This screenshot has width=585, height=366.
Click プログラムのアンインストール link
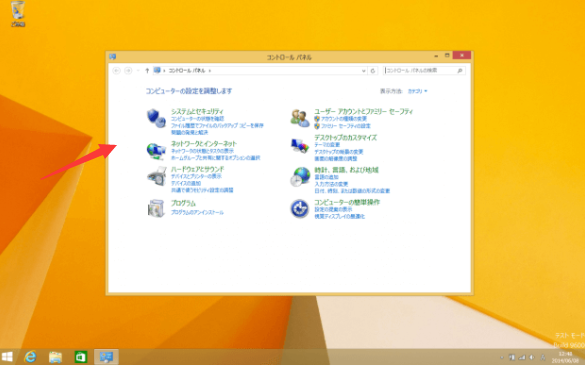[197, 212]
